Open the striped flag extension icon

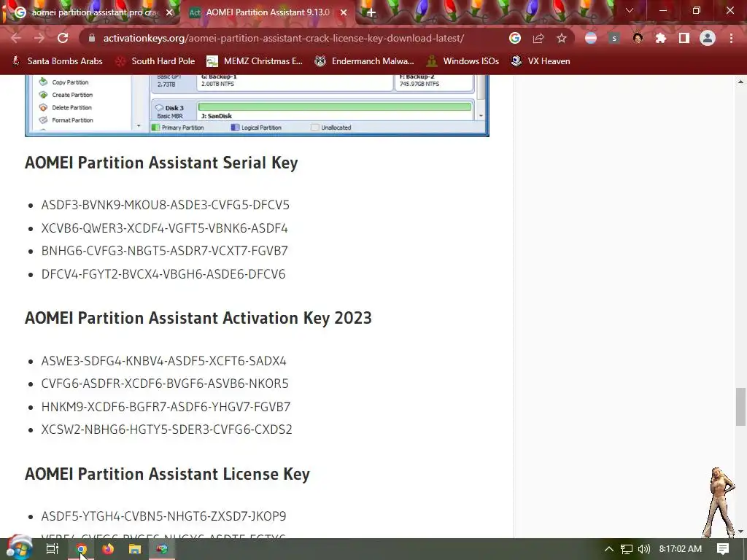tap(591, 38)
